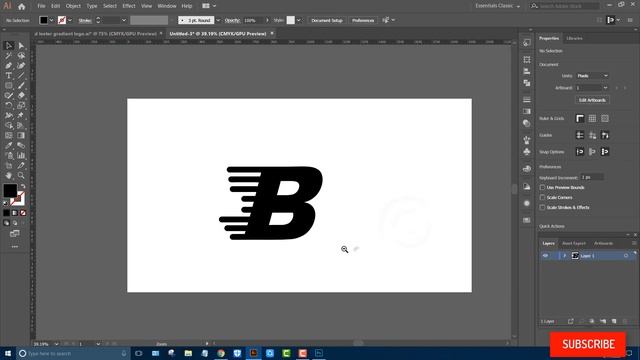640x360 pixels.
Task: Select the Magic Wand tool
Action: (x=9, y=56)
